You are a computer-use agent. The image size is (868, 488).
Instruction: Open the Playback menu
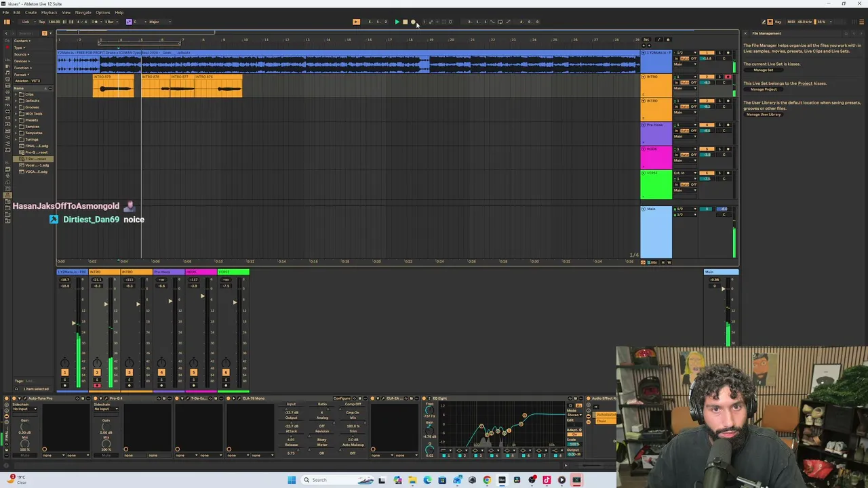click(49, 12)
